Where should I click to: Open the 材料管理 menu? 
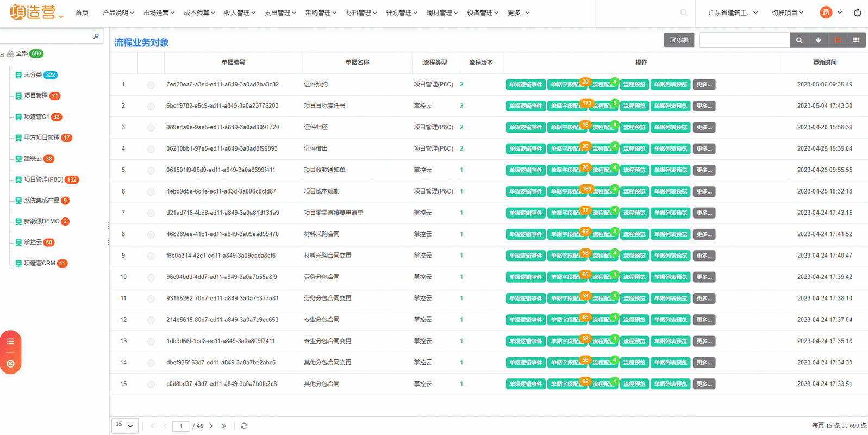pos(361,13)
